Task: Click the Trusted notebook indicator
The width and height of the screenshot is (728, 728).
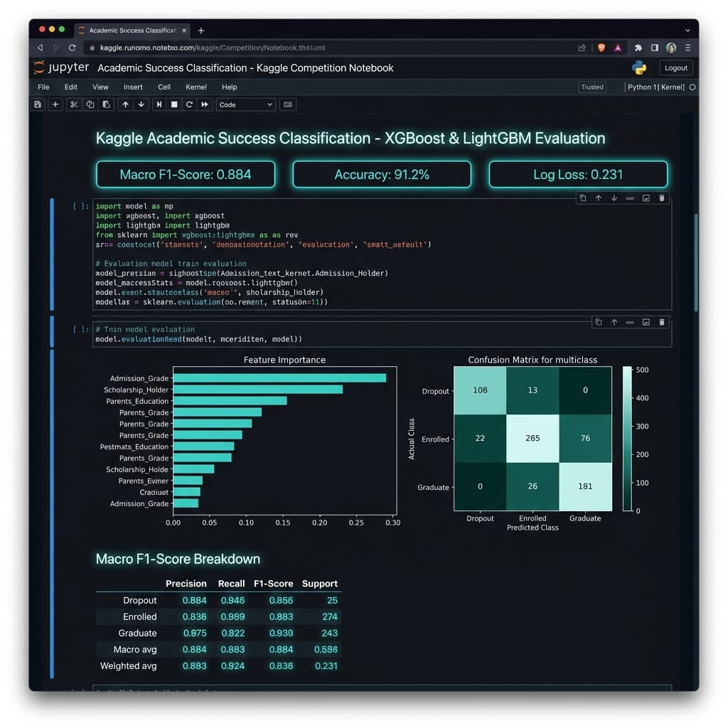Action: click(592, 87)
